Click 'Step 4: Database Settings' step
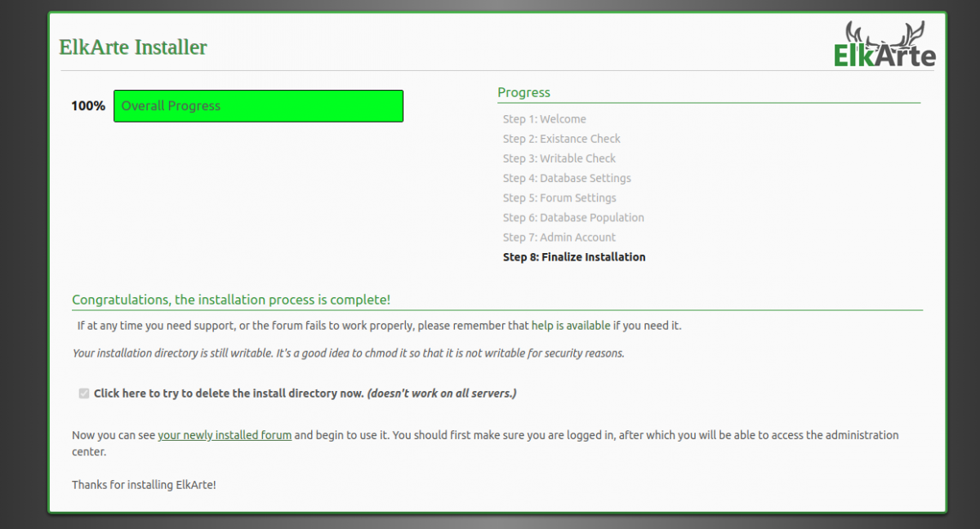Image resolution: width=980 pixels, height=529 pixels. pos(567,178)
